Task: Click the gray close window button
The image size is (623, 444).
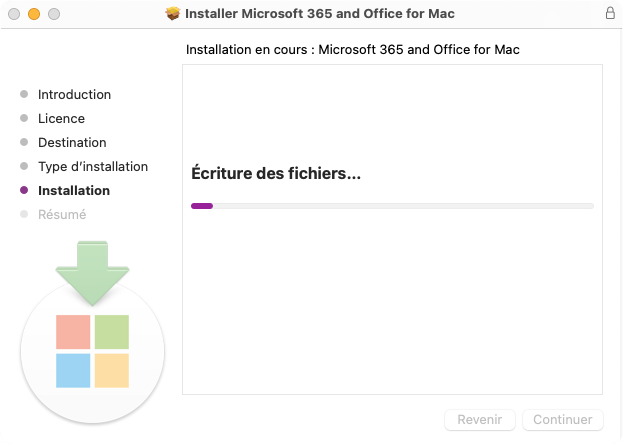Action: coord(14,14)
